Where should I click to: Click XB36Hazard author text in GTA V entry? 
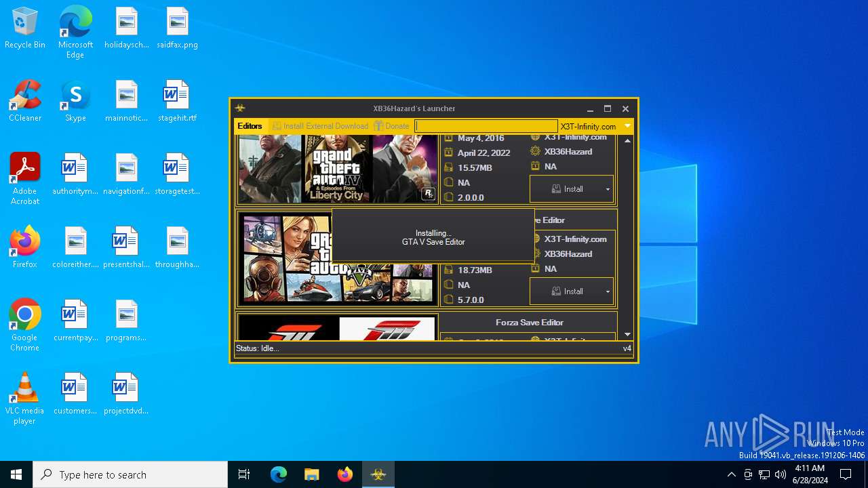pos(568,254)
